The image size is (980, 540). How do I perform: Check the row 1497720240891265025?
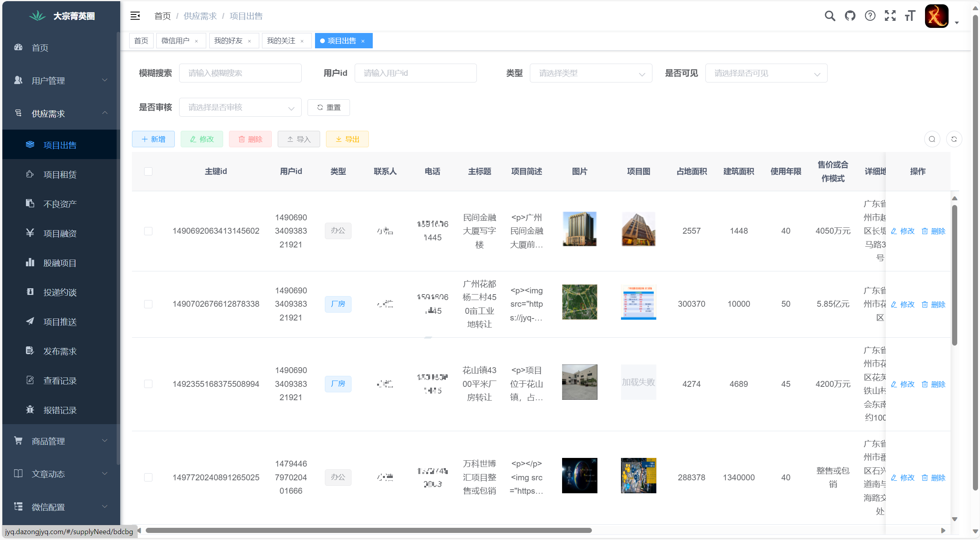coord(148,477)
